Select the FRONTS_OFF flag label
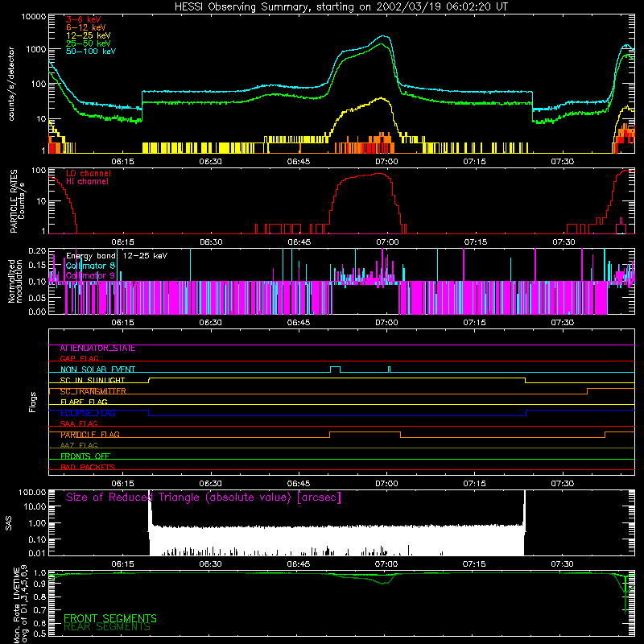 click(85, 456)
